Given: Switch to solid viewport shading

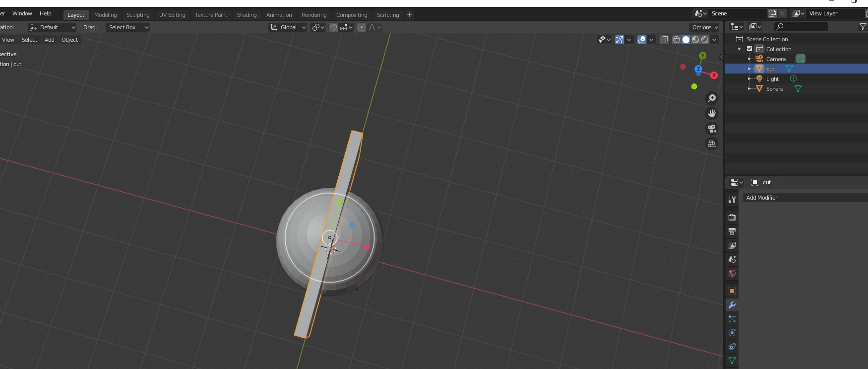Looking at the screenshot, I should 686,40.
